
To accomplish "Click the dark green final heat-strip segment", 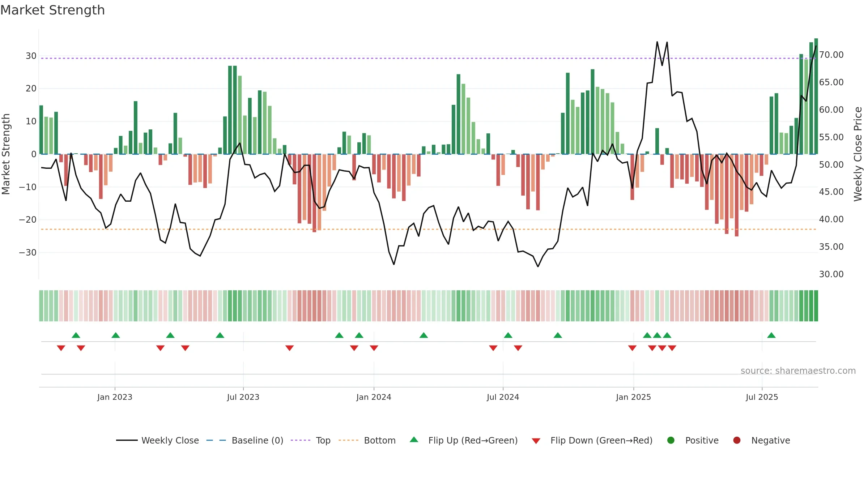I will coord(816,306).
